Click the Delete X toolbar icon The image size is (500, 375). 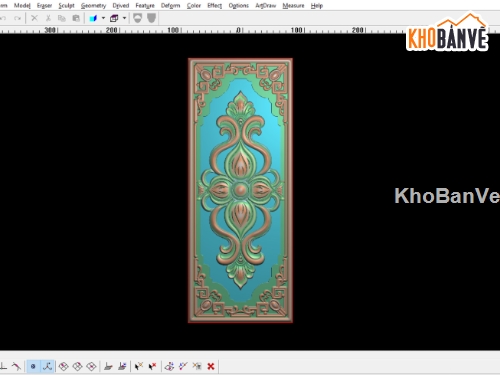tap(34, 18)
